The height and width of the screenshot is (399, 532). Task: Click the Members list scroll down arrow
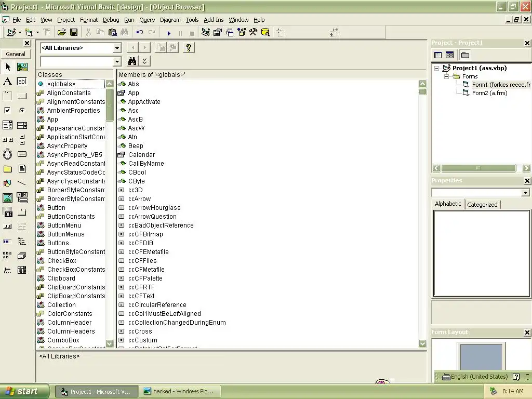click(x=422, y=343)
